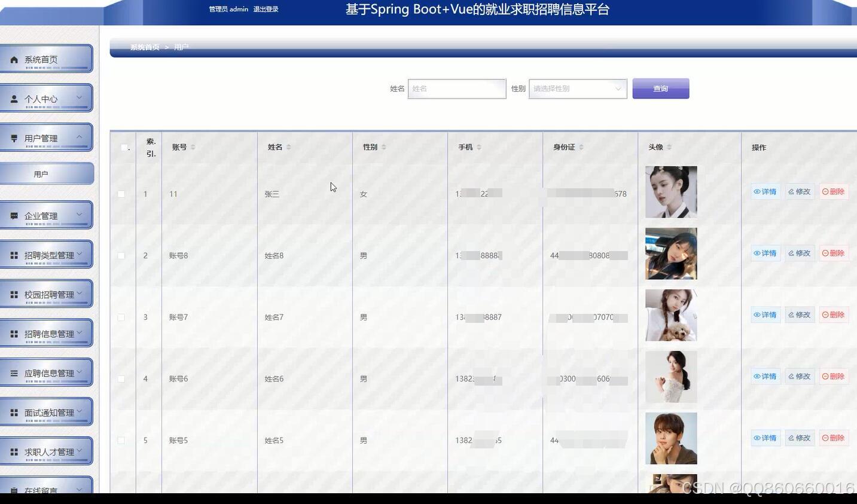Collapse the 用户管理 menu chevron

79,137
